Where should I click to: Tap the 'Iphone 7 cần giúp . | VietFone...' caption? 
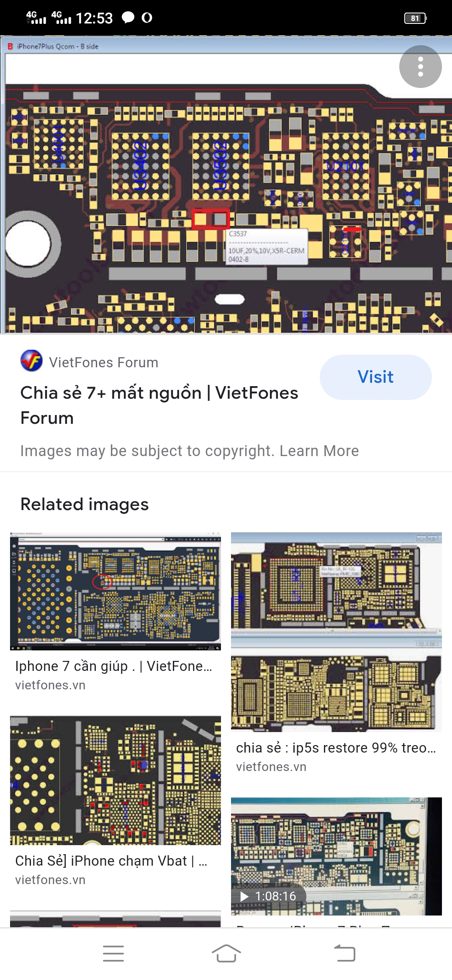tap(114, 666)
